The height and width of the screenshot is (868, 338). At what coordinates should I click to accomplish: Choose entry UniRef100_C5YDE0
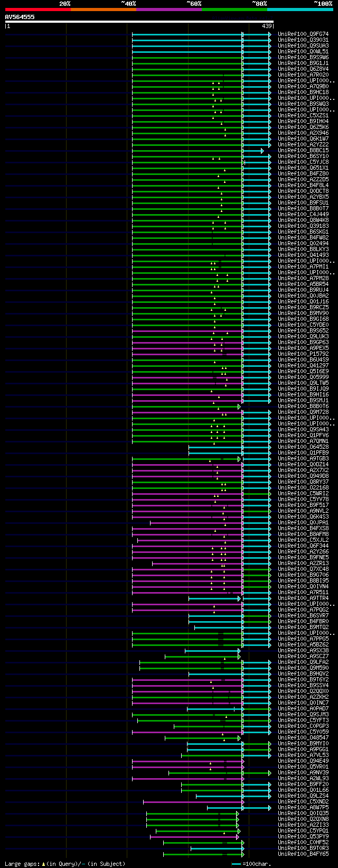pos(303,325)
